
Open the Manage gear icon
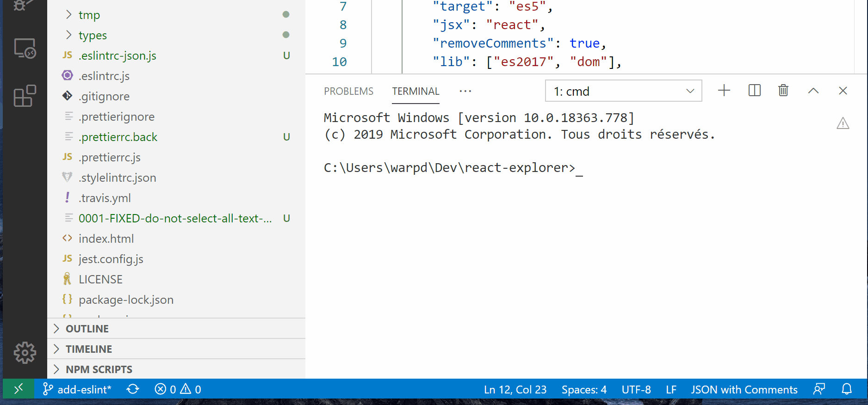[x=25, y=353]
